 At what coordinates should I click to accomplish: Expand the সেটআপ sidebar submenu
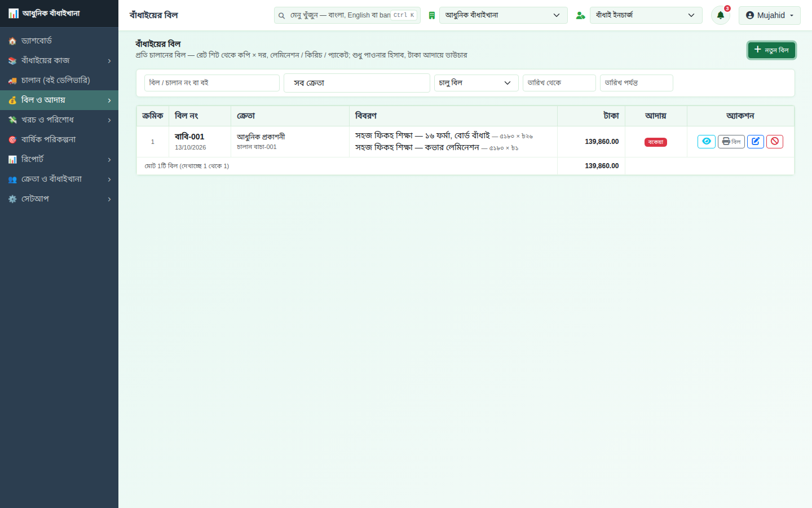[59, 199]
